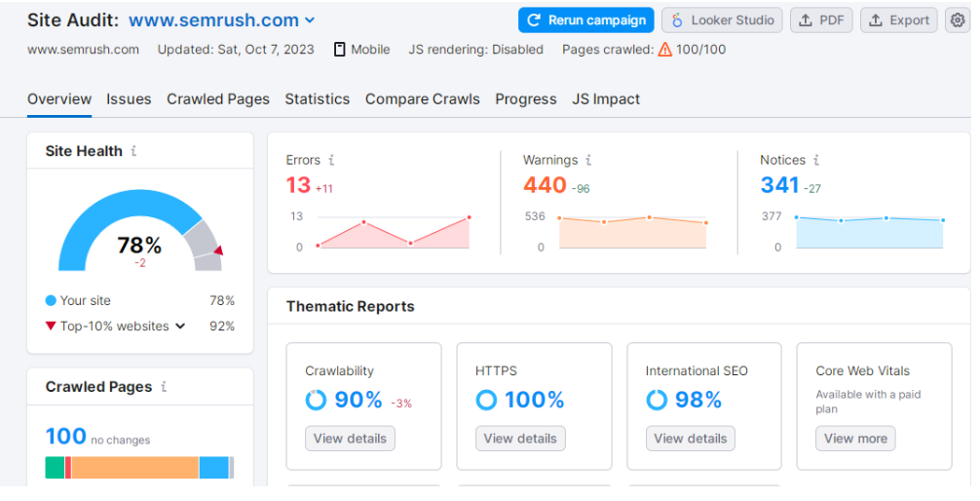Screen dimensions: 980x501
Task: Click the Warnings info icon
Action: 588,160
